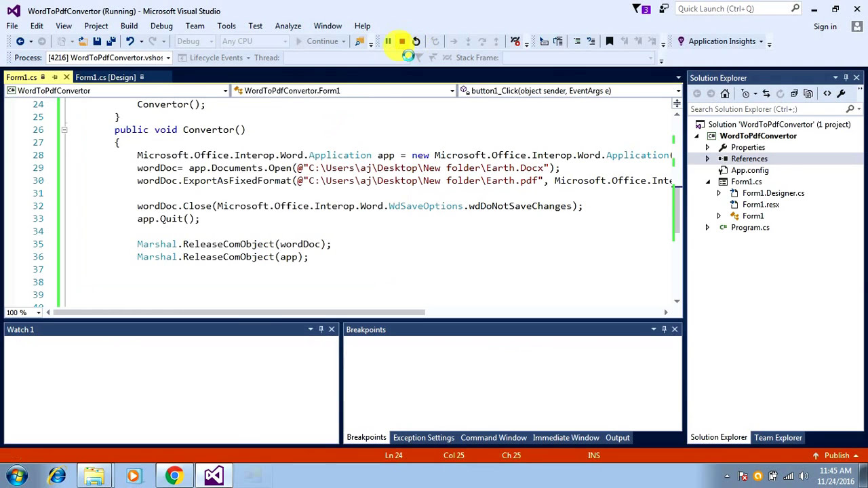
Task: Open the Analyze menu
Action: [x=288, y=26]
